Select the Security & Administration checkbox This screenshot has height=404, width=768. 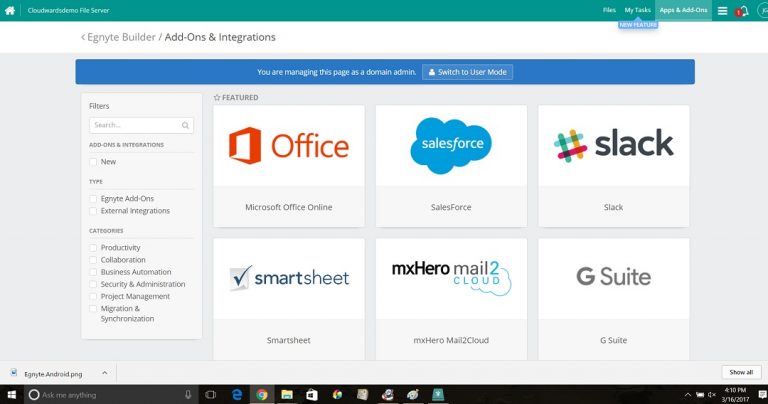93,284
